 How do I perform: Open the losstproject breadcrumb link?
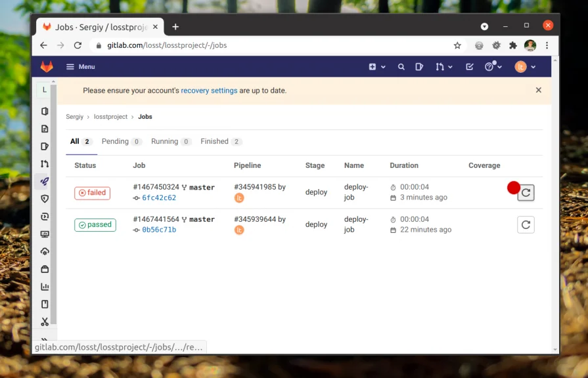(x=110, y=116)
